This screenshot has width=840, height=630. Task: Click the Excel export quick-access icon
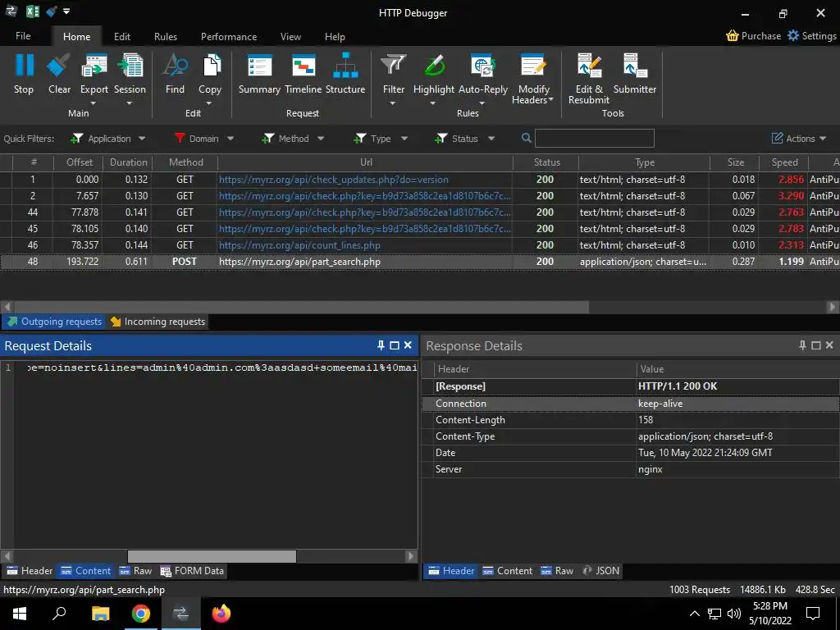tap(33, 11)
